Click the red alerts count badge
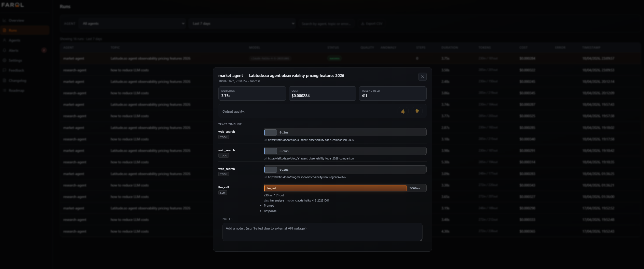The image size is (644, 269). [x=44, y=50]
